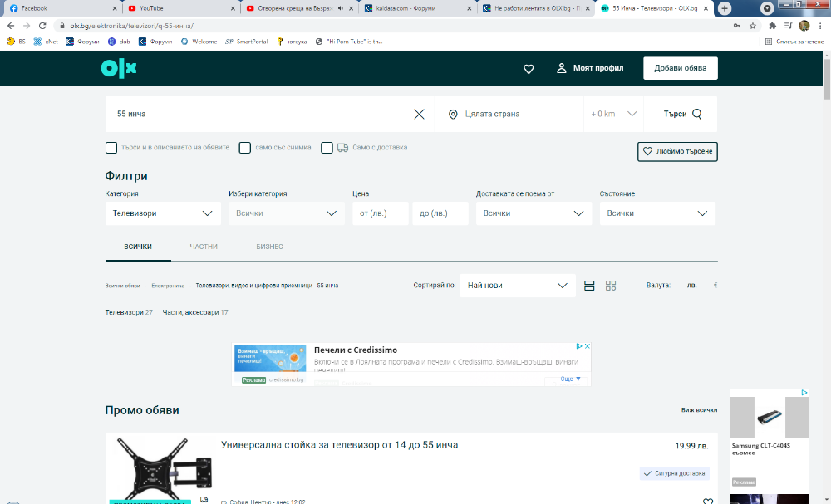Switch to list view icon
The height and width of the screenshot is (504, 831).
(589, 286)
